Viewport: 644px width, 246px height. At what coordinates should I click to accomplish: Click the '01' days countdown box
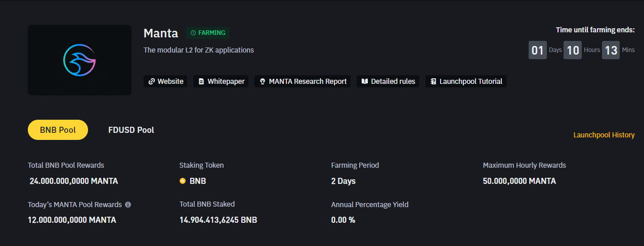pyautogui.click(x=538, y=50)
